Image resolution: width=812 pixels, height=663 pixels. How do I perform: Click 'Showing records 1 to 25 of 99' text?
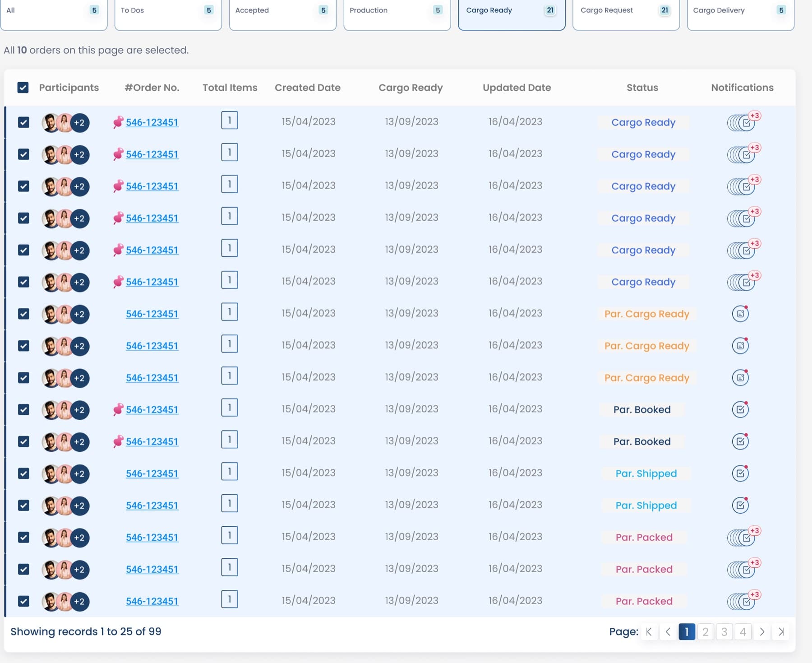click(x=86, y=631)
